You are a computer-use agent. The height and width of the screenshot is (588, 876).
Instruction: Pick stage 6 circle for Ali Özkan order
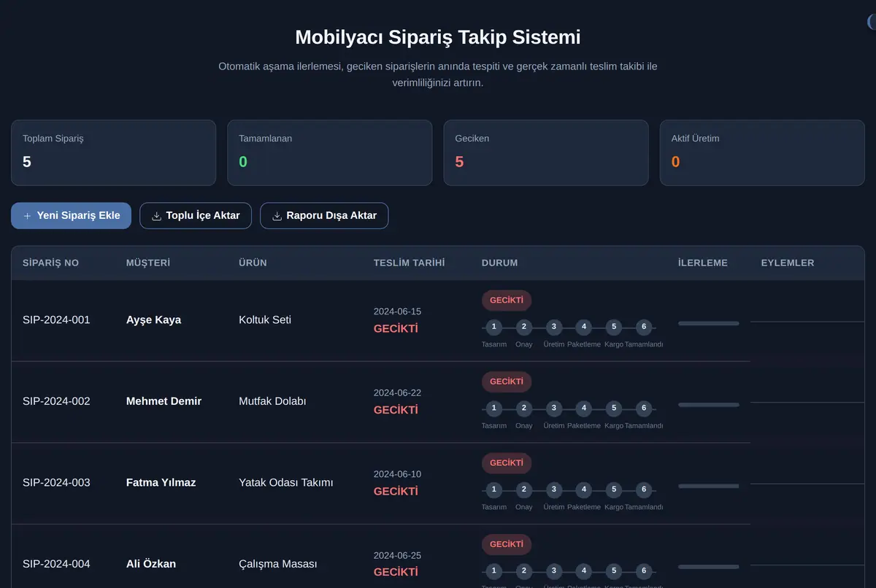pos(644,571)
